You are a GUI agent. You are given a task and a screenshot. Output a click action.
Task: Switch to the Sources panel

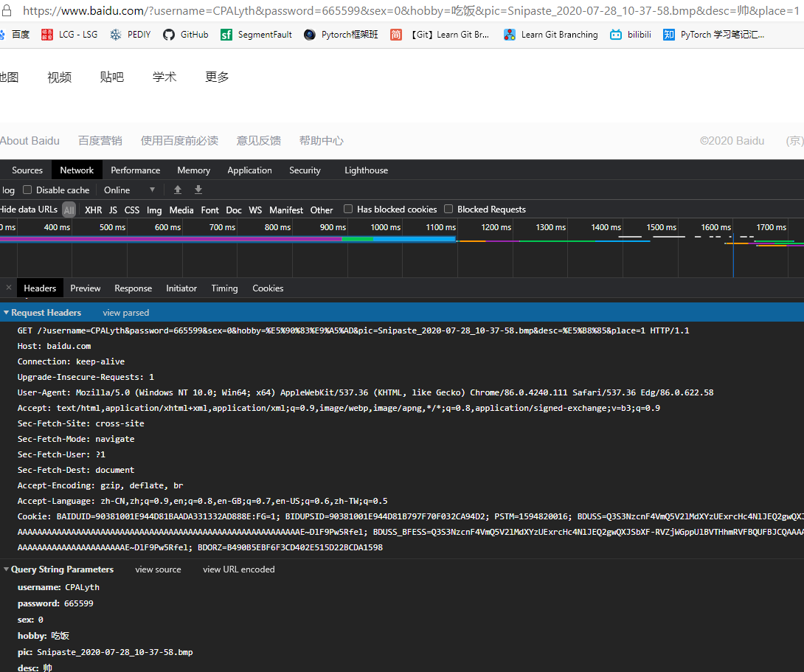27,170
